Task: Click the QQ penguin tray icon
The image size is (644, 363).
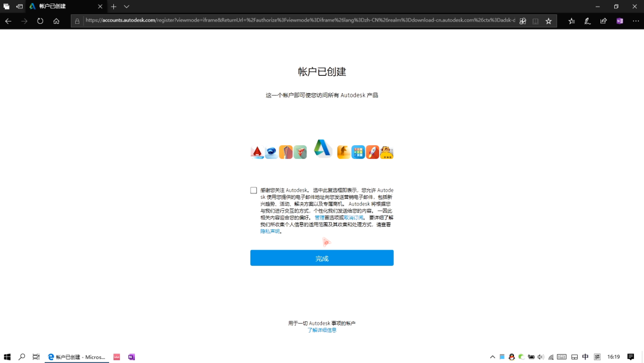Action: 512,357
